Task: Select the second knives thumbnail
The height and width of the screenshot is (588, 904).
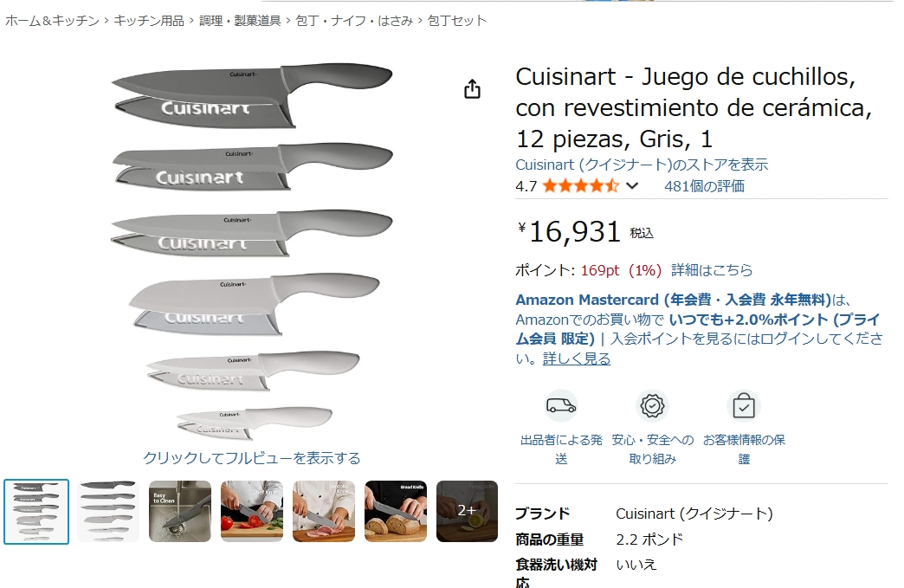Action: click(108, 511)
